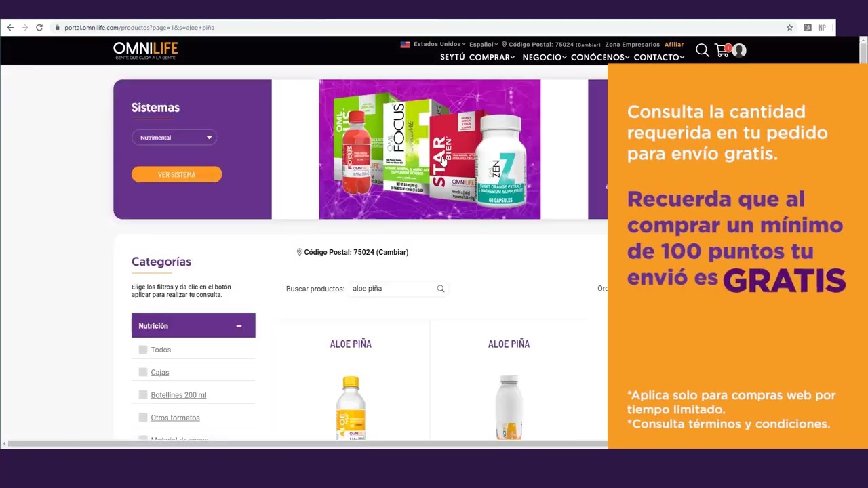Open the shopping cart icon
Viewport: 868px width, 488px height.
pos(722,50)
